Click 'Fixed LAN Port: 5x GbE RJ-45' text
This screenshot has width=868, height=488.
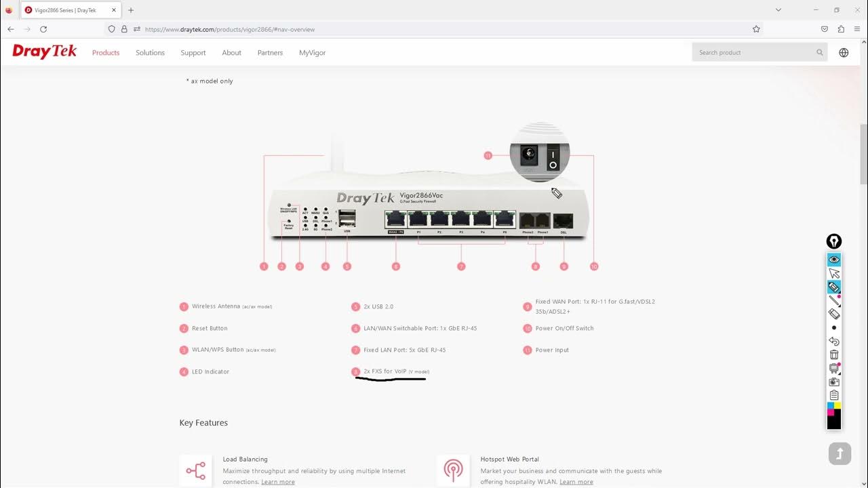point(404,350)
